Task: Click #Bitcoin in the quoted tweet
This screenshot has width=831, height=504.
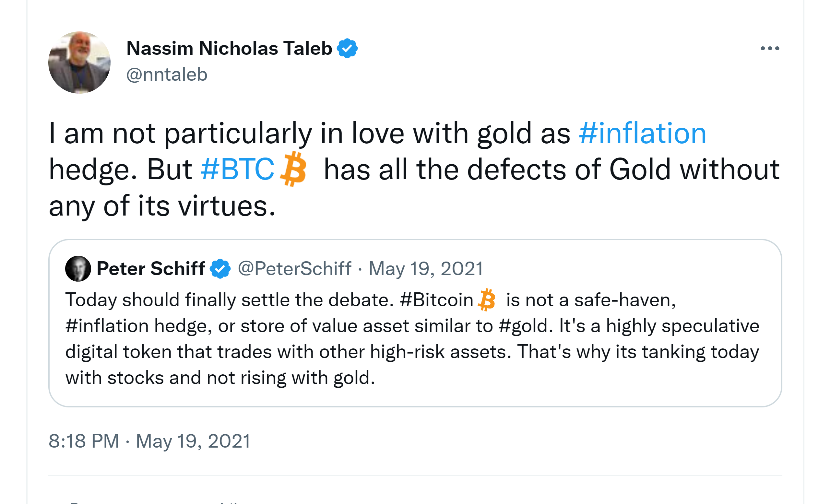Action: point(436,300)
